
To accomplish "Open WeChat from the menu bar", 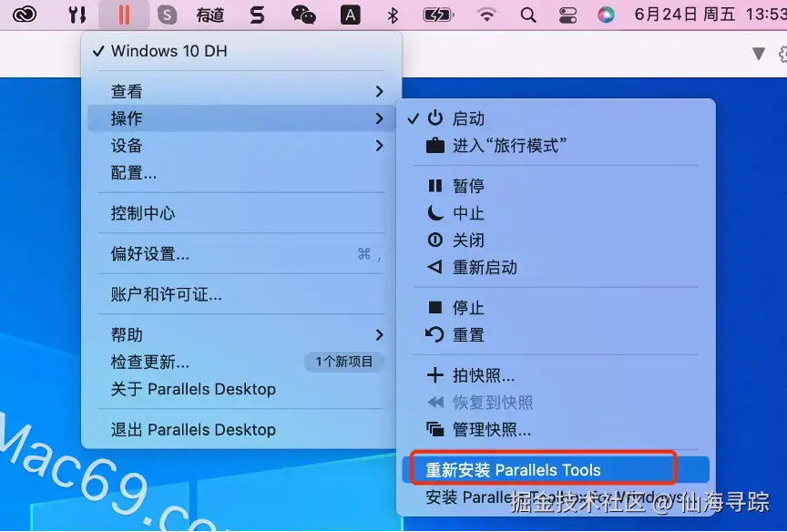I will point(303,15).
